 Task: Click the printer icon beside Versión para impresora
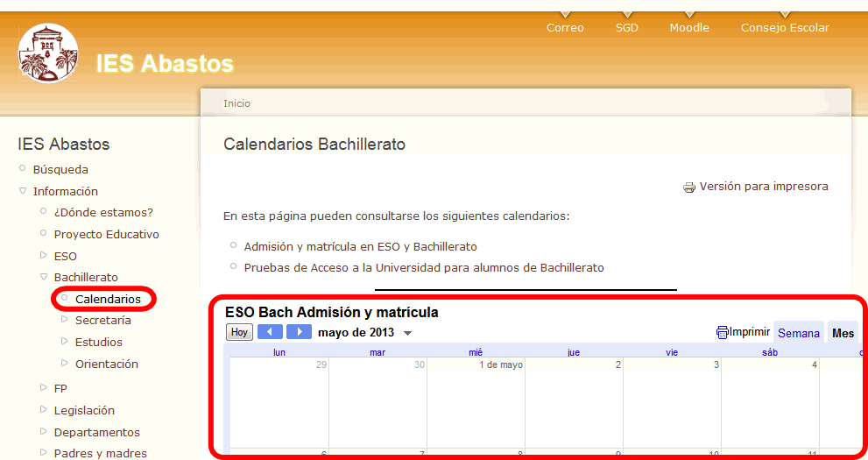click(x=689, y=187)
